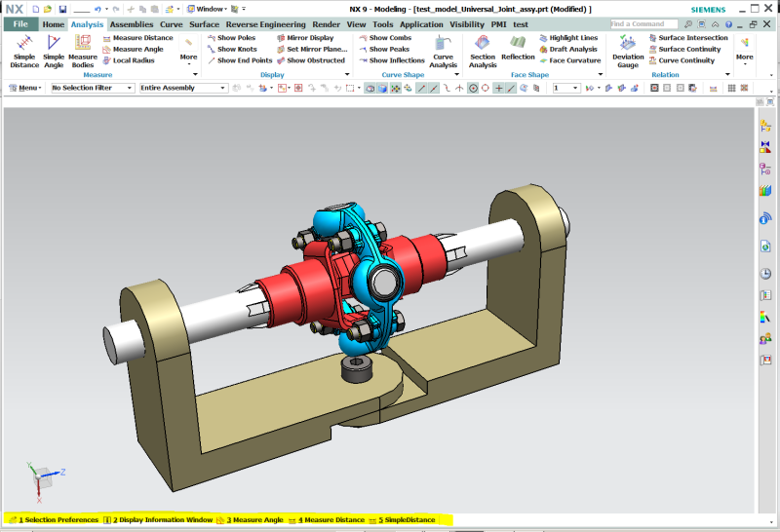Image resolution: width=780 pixels, height=532 pixels.
Task: Click Measure Distance in the bottom bar
Action: tap(327, 520)
